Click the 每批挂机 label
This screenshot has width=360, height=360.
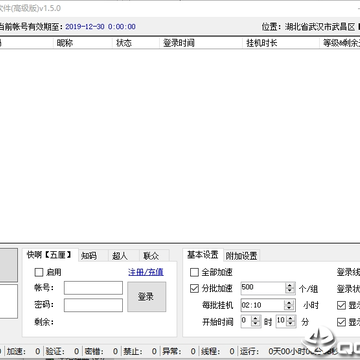pos(217,305)
